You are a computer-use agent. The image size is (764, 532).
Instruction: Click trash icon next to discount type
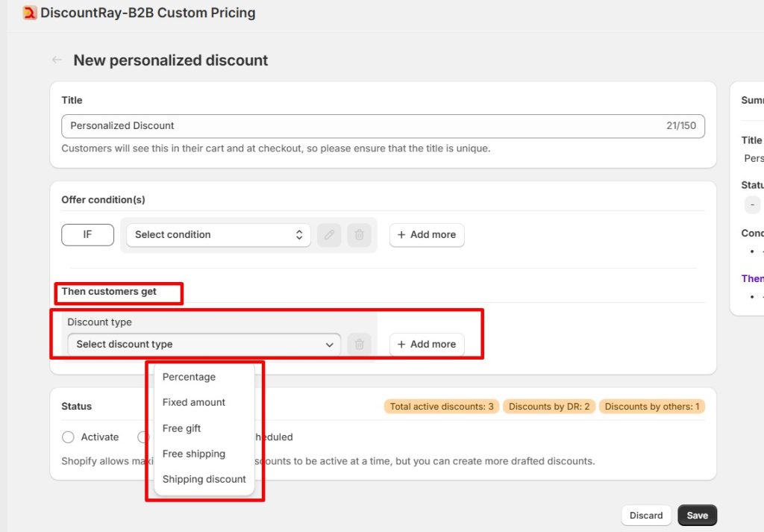pyautogui.click(x=359, y=344)
